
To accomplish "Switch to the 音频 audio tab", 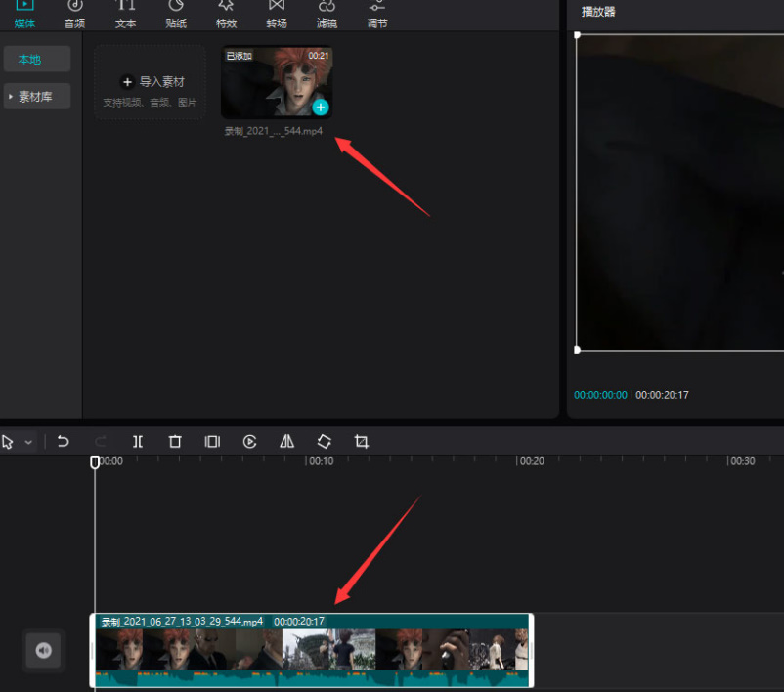I will 74,14.
